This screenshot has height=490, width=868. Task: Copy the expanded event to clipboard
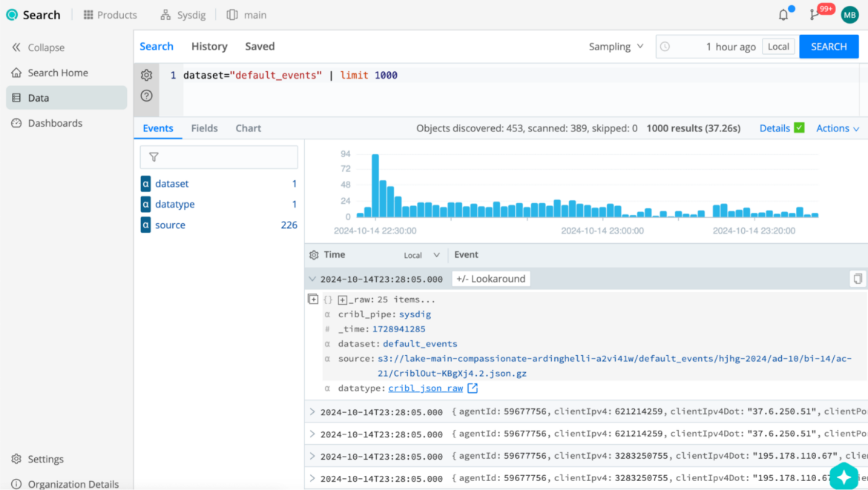858,279
